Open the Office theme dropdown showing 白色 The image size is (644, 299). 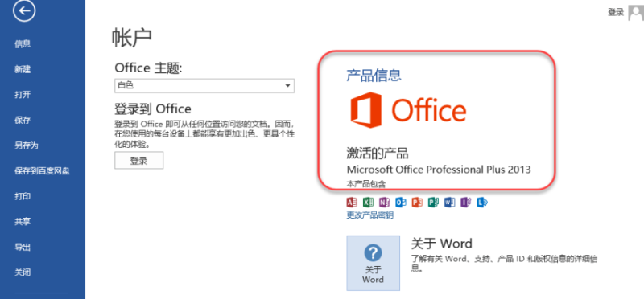[x=204, y=86]
